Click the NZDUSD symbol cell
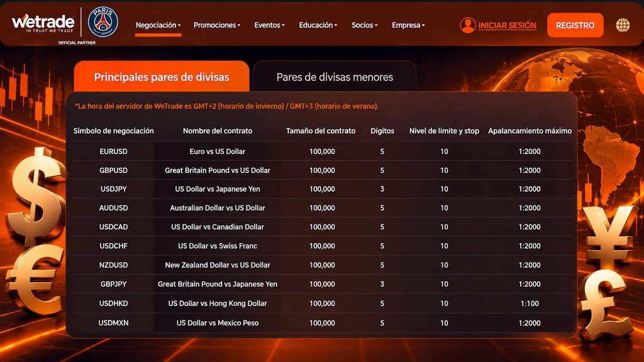Viewport: 644px width, 362px height. click(x=113, y=265)
